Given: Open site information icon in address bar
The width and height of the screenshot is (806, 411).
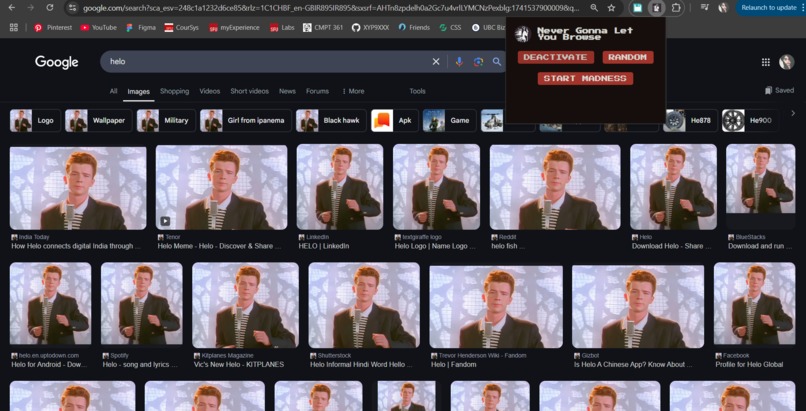Looking at the screenshot, I should coord(72,8).
